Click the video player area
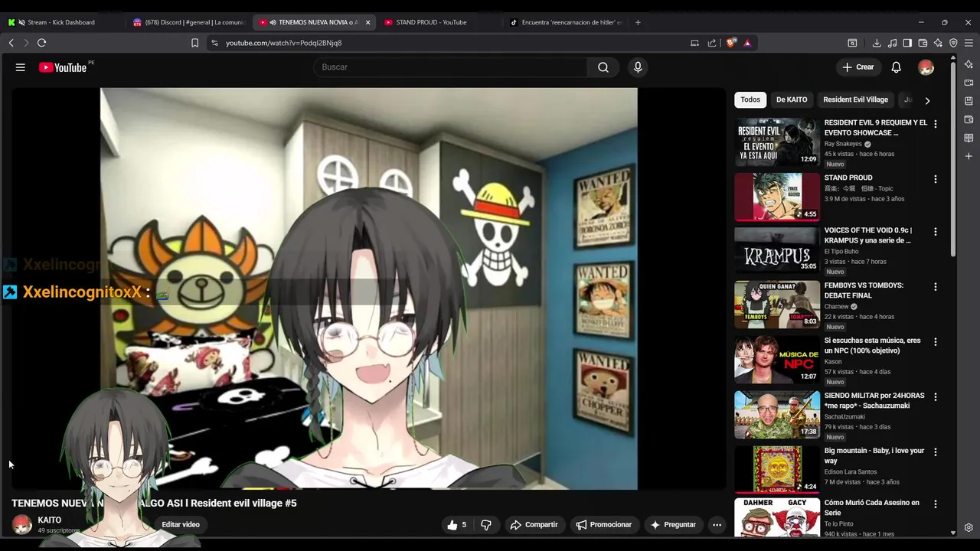980x551 pixels. [368, 289]
